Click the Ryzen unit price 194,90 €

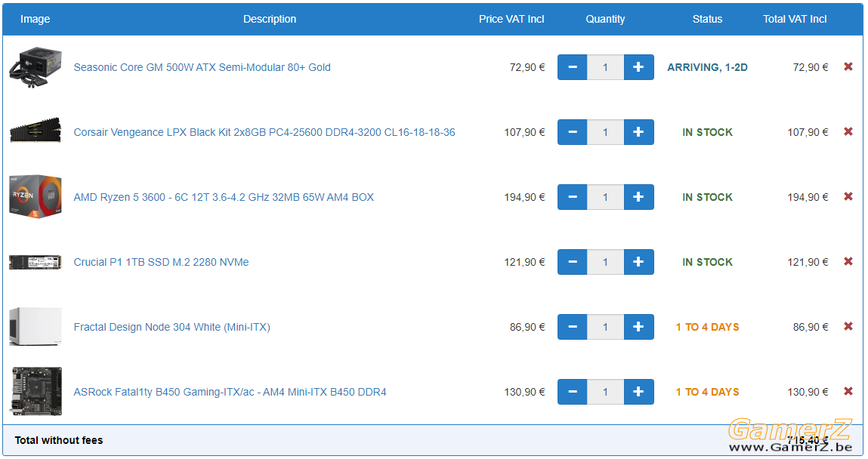pos(524,198)
